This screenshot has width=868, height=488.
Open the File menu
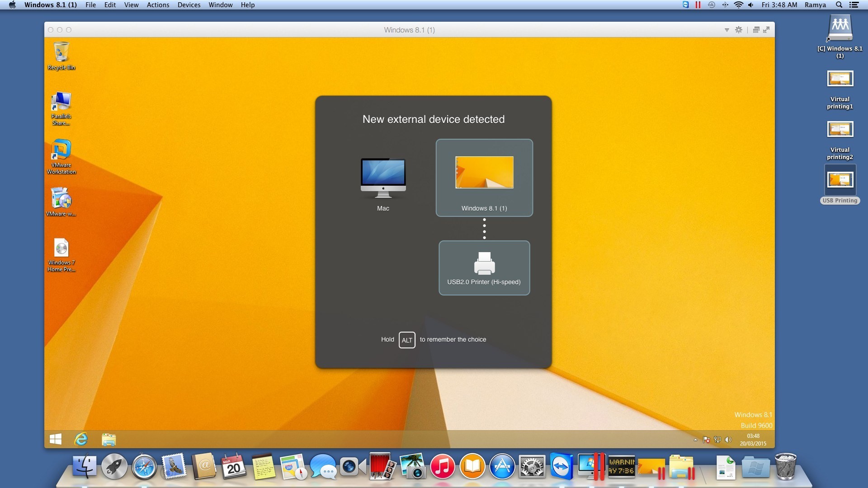(x=90, y=5)
